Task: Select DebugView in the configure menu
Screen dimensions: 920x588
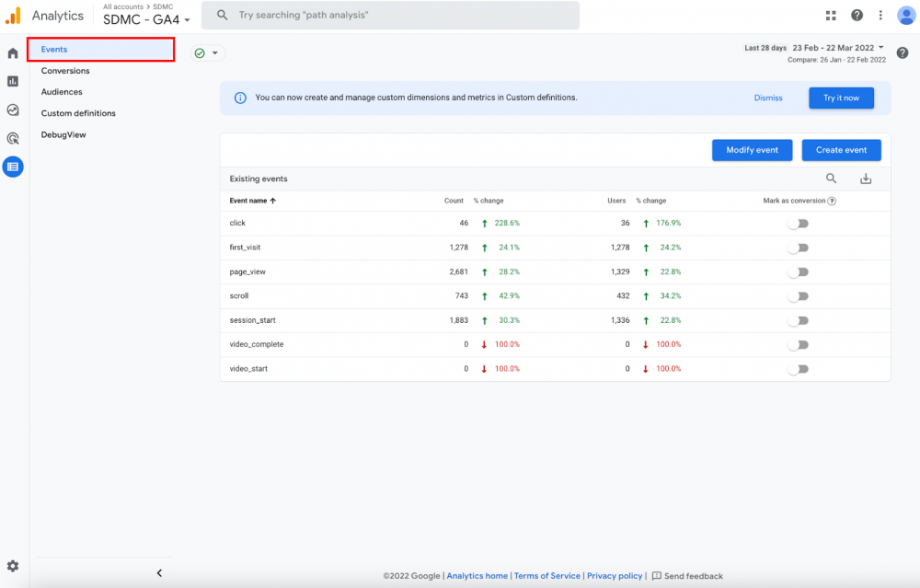Action: 63,135
